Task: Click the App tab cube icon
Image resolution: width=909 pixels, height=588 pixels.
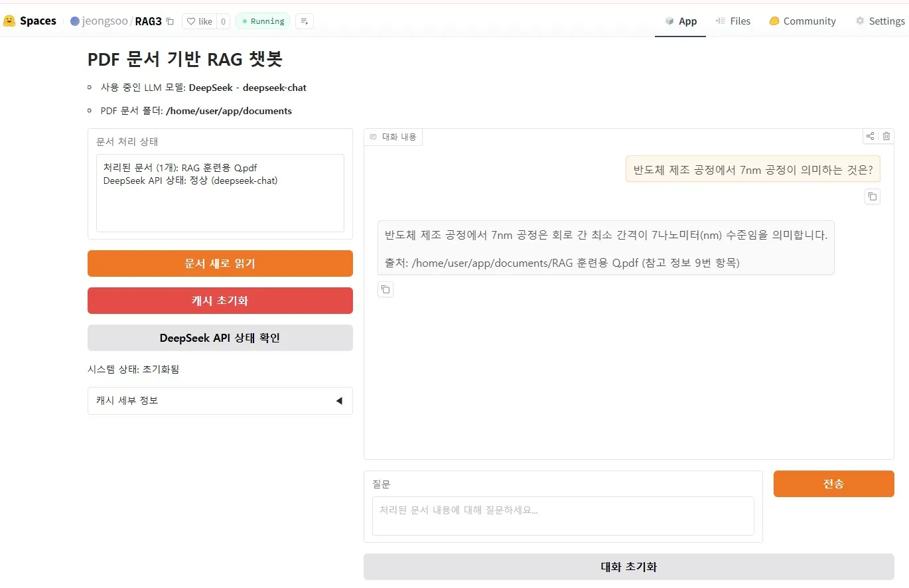Action: coord(669,21)
